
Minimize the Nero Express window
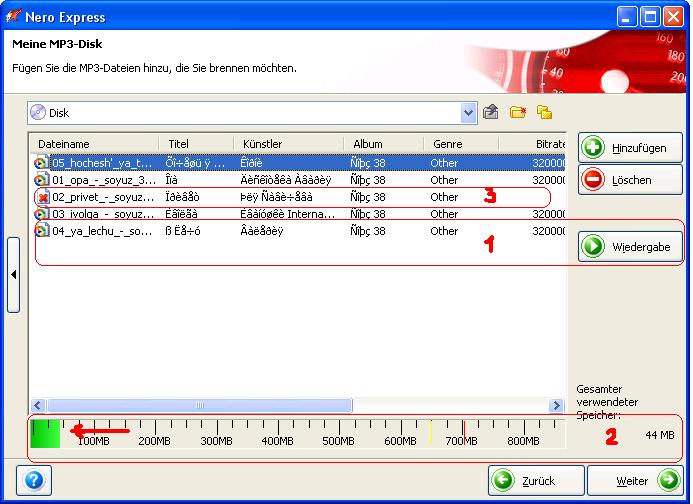pos(627,17)
